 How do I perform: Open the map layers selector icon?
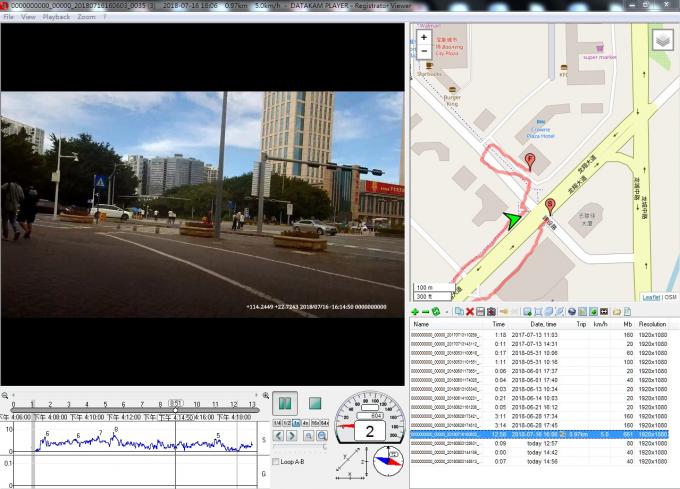point(662,40)
